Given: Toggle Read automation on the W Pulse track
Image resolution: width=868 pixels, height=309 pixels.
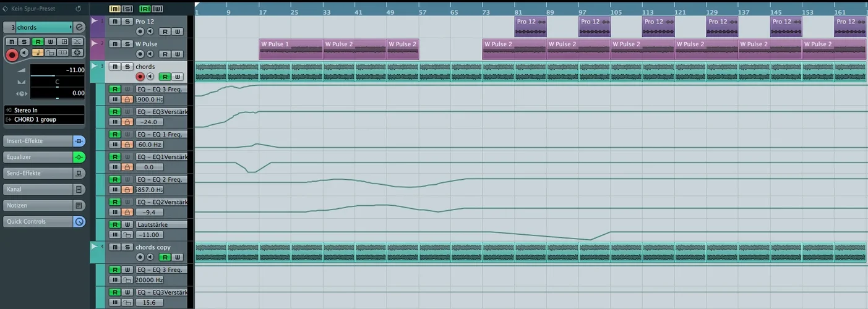Looking at the screenshot, I should 165,54.
